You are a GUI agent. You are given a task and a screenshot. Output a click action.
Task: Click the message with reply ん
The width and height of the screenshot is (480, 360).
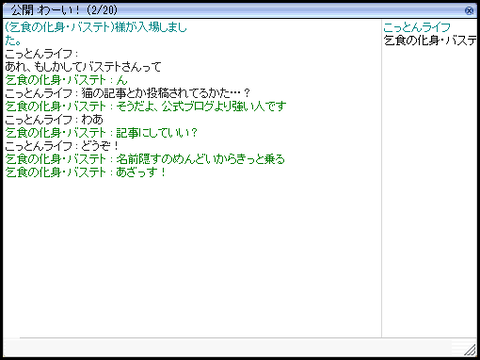click(66, 80)
